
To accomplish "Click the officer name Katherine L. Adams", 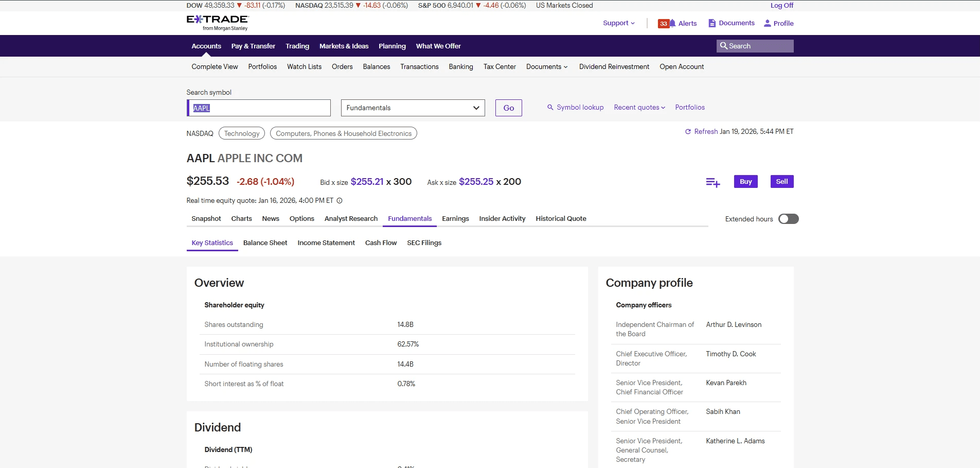I will click(735, 441).
